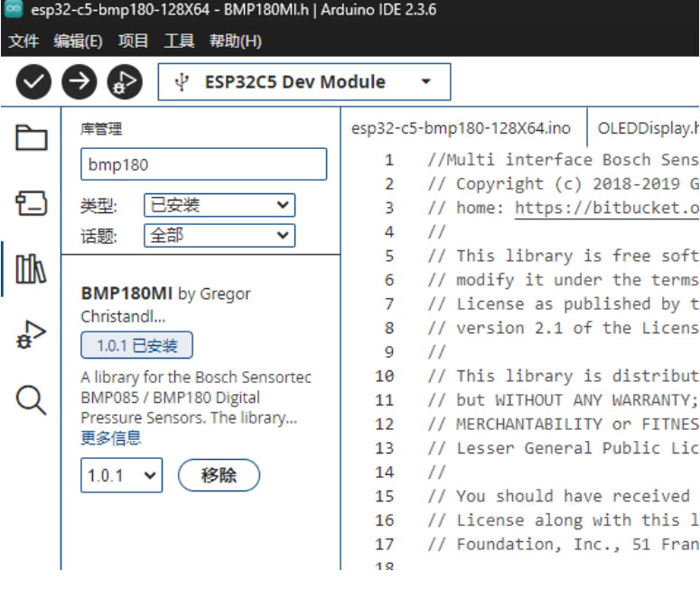Open the 帮助(H) menu
The height and width of the screenshot is (589, 700).
pos(235,42)
